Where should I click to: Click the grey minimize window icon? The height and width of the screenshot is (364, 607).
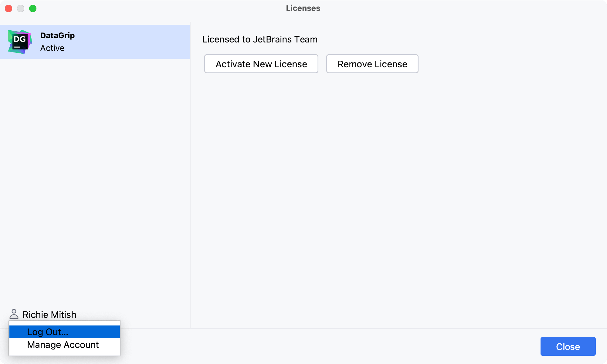tap(21, 8)
